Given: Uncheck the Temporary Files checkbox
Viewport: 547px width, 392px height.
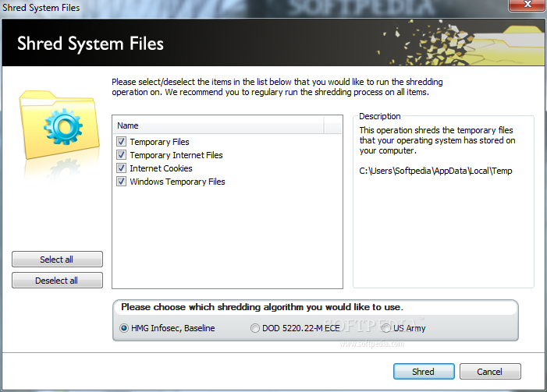Looking at the screenshot, I should (121, 142).
